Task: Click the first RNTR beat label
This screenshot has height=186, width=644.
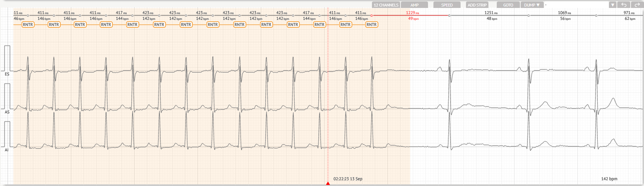Action: [x=28, y=25]
